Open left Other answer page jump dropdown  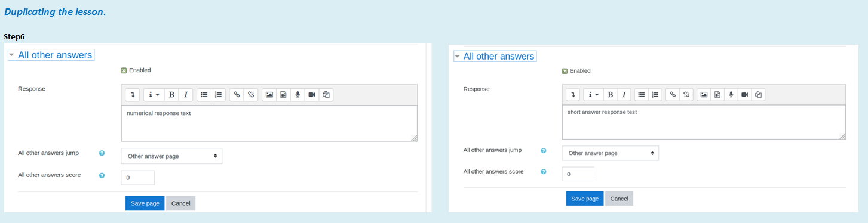[x=171, y=156]
